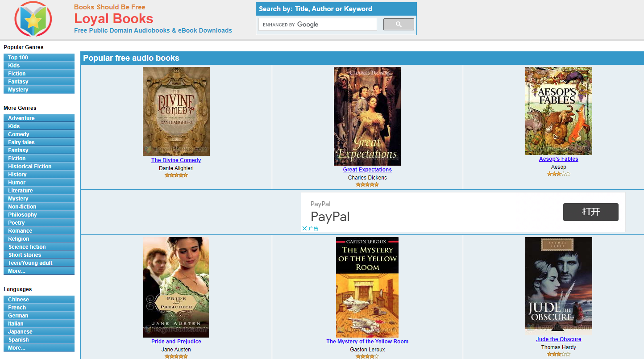This screenshot has width=644, height=359.
Task: Browse Japanese language books
Action: coord(39,332)
